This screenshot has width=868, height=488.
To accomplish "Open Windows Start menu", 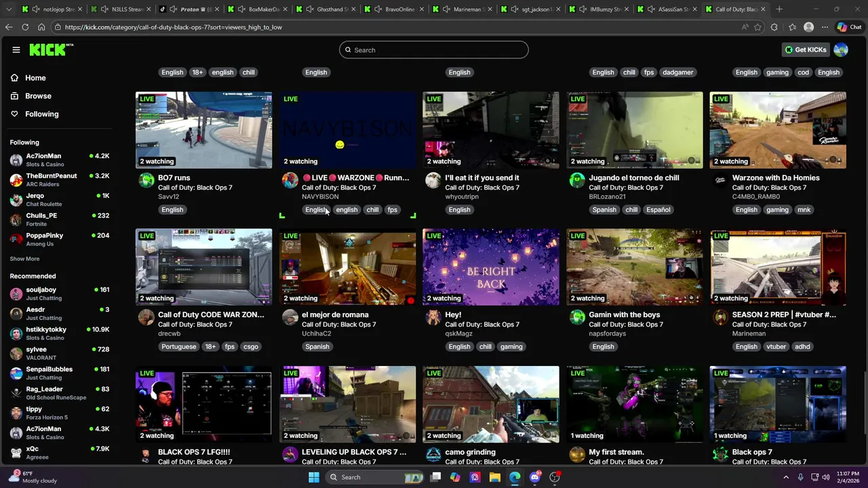I will [313, 477].
